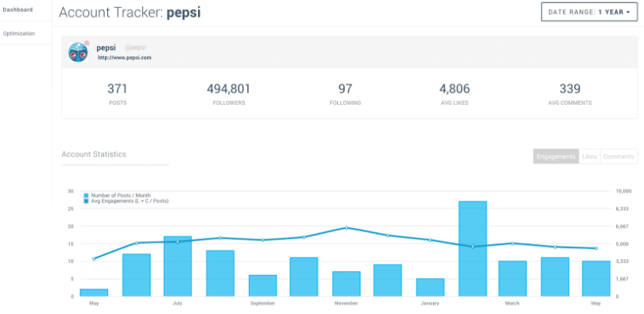
Task: Click the 4,806 Avg Likes stat
Action: coord(454,95)
